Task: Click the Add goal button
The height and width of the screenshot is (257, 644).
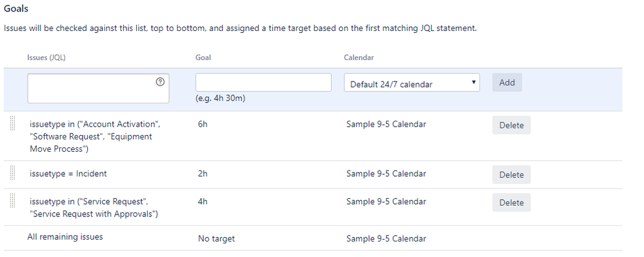Action: click(x=507, y=82)
